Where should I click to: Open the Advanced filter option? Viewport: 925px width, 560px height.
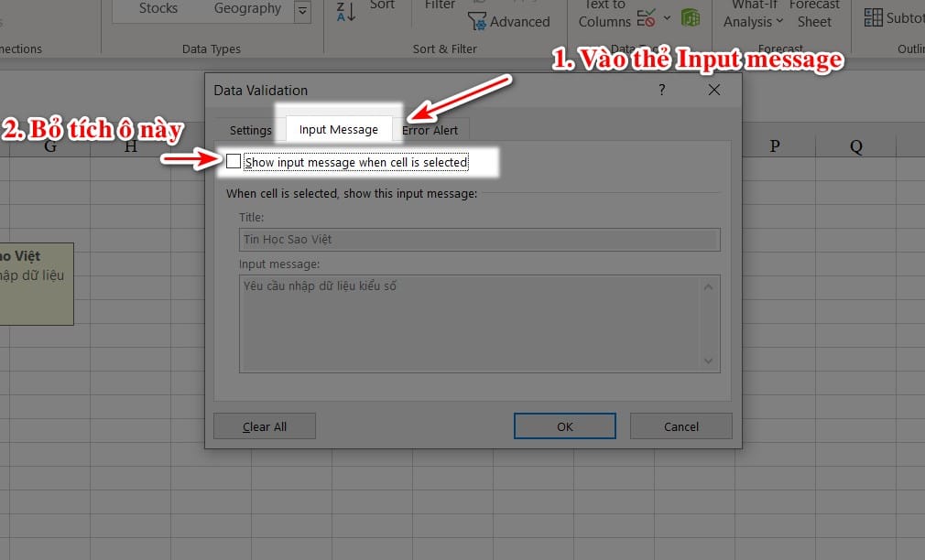[508, 22]
